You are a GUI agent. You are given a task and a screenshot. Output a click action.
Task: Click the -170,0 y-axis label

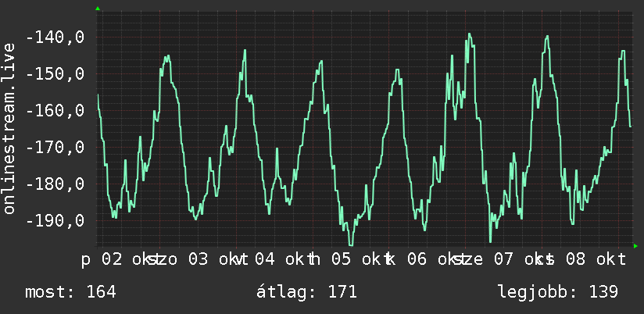55,148
